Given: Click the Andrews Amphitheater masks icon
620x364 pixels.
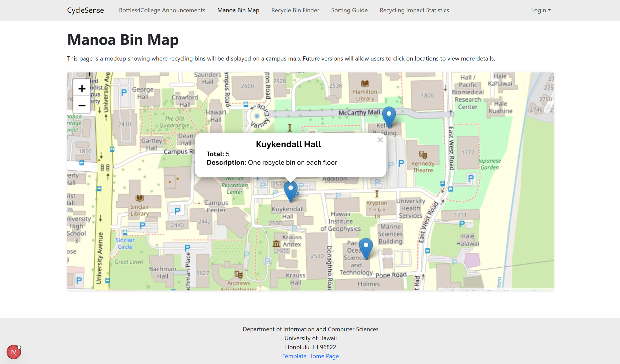Looking at the screenshot, I should tap(238, 275).
